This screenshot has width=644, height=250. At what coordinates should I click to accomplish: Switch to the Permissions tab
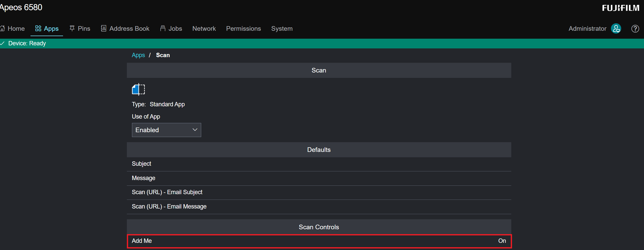pos(243,29)
